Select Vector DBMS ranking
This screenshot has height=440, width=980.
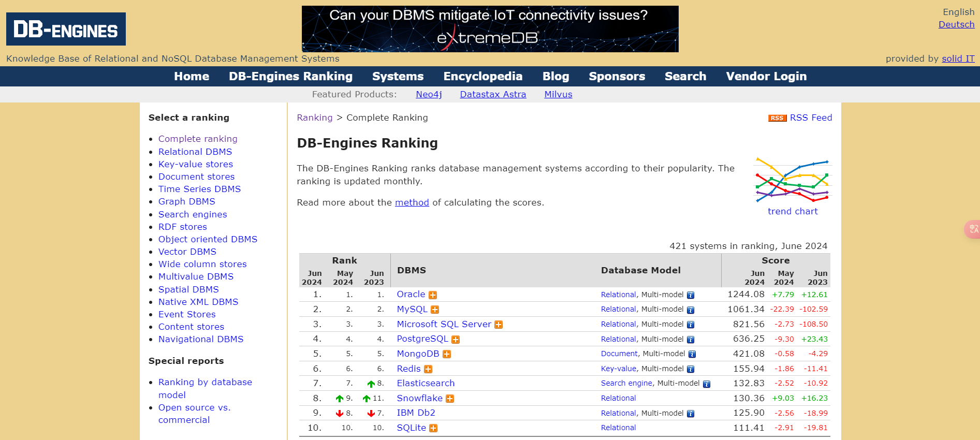pyautogui.click(x=187, y=252)
